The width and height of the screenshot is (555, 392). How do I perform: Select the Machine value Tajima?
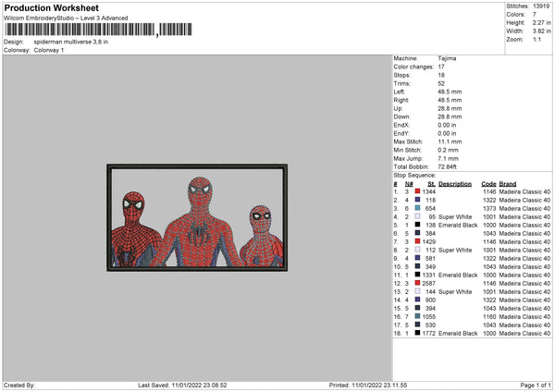pyautogui.click(x=447, y=58)
